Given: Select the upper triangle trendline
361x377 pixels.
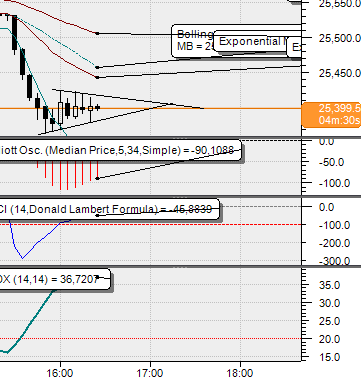Looking at the screenshot, I should point(127,98).
